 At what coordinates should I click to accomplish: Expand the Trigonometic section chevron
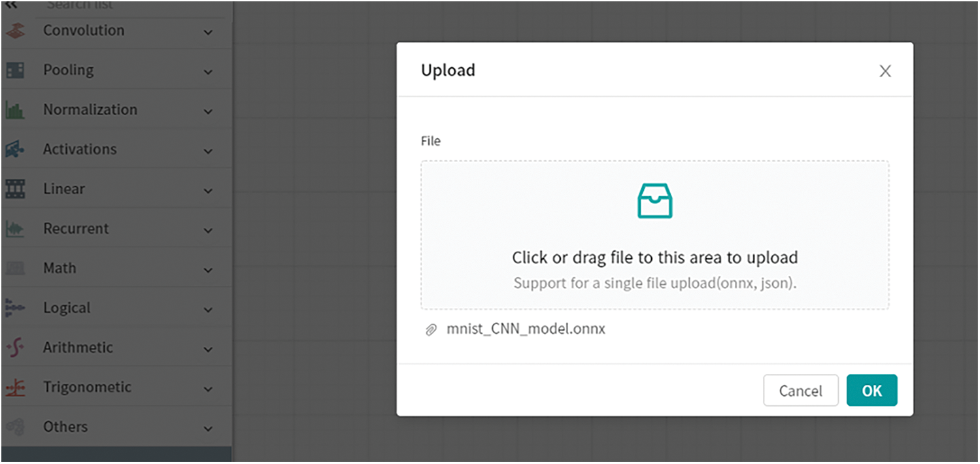point(208,389)
